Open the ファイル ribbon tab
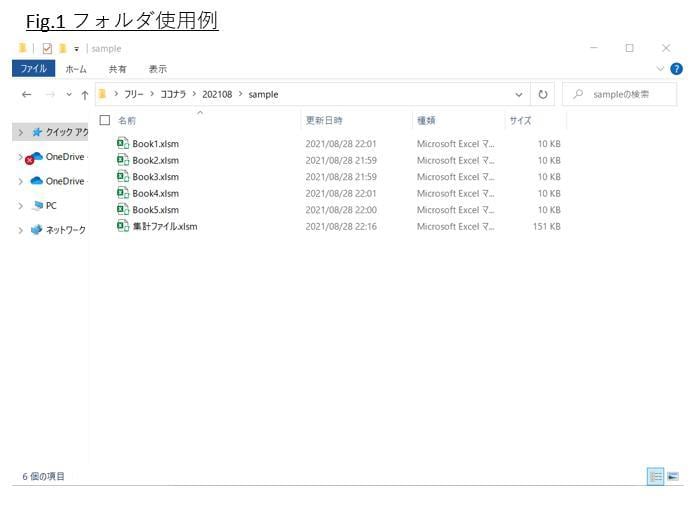Screen dimensions: 700x507 click(33, 68)
